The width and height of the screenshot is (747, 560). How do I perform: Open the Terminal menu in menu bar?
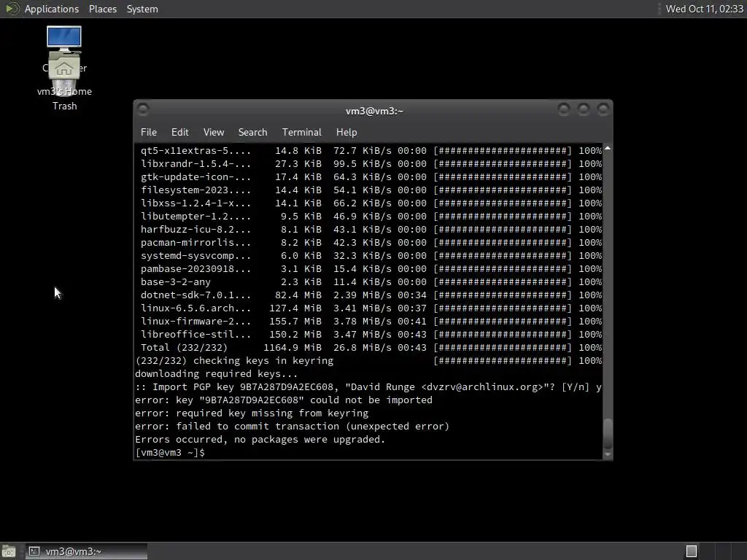click(x=301, y=133)
